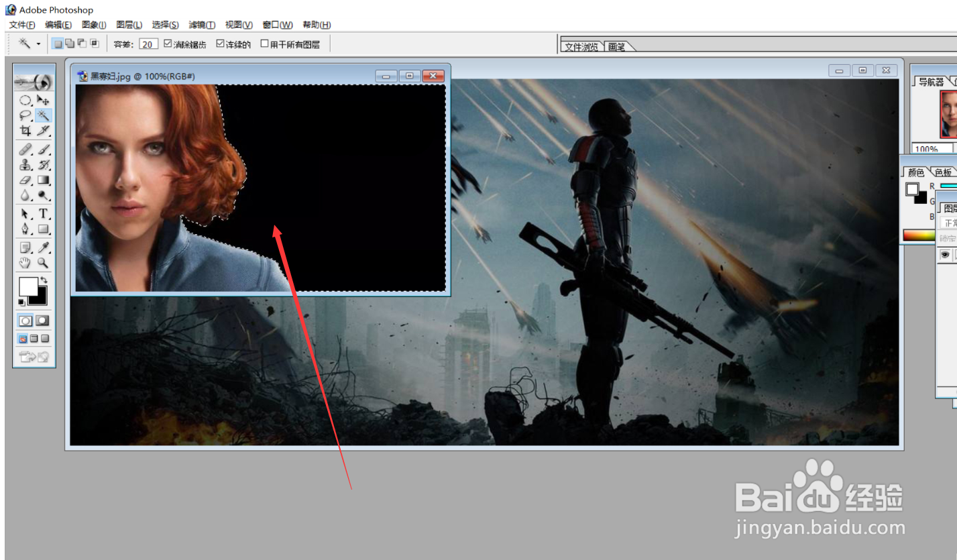Select the Hand tool
957x560 pixels.
point(25,263)
